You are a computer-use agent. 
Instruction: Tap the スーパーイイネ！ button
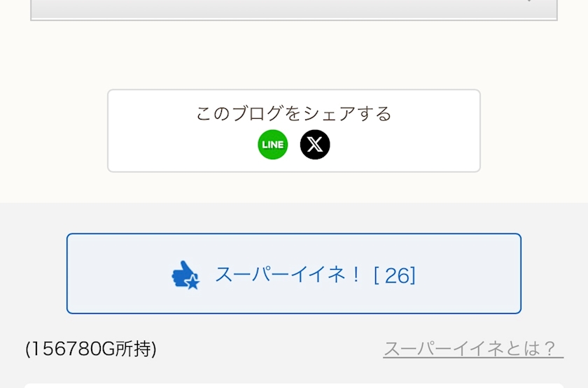(x=294, y=273)
